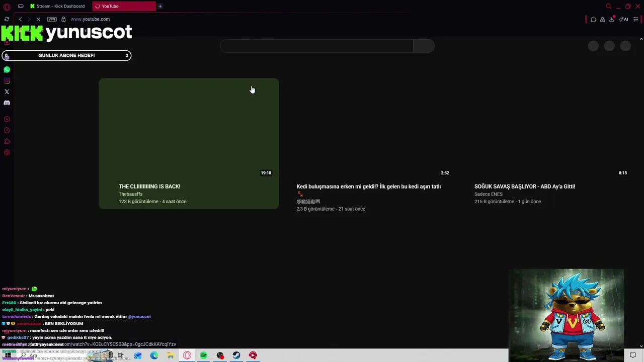Click the 216 B görüntüleme • 1 gün önce text
The image size is (644, 362).
(508, 202)
